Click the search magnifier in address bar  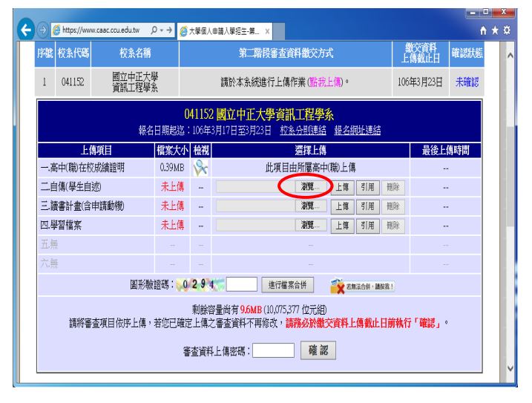click(154, 30)
